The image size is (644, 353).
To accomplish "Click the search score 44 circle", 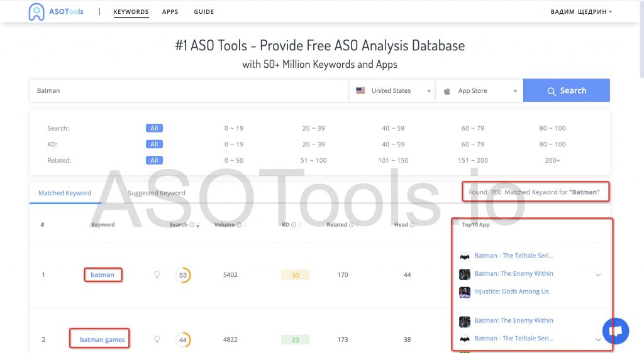I will [183, 339].
